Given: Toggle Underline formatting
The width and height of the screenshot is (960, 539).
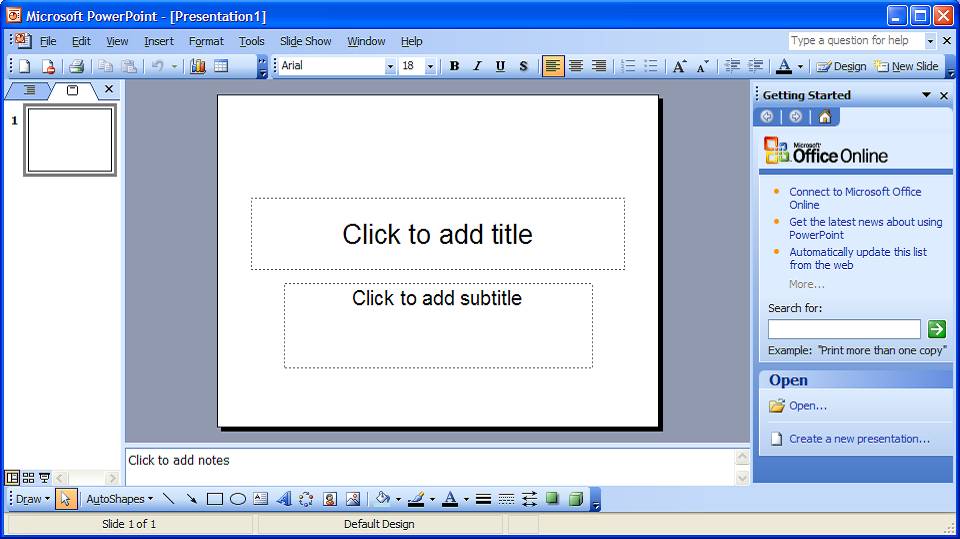Looking at the screenshot, I should [500, 66].
